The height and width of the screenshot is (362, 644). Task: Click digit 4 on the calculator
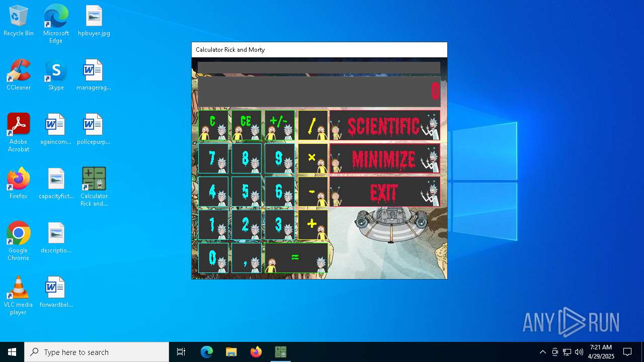tap(213, 192)
